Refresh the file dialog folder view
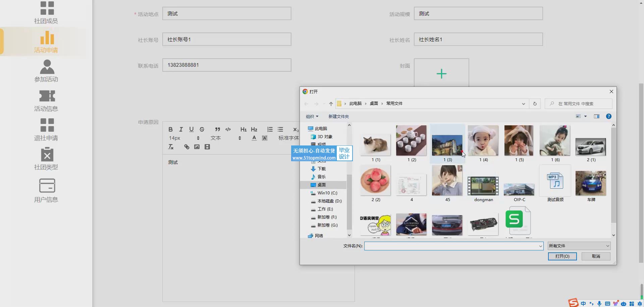The height and width of the screenshot is (307, 644). [535, 104]
